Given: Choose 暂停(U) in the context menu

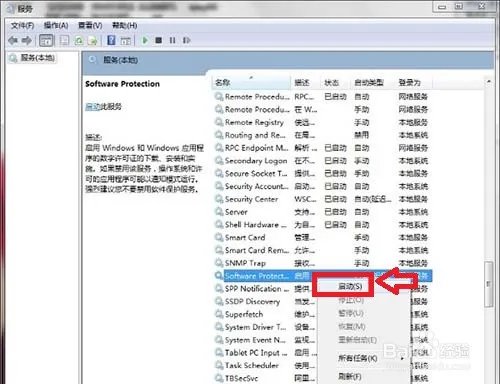Looking at the screenshot, I should pos(351,313).
